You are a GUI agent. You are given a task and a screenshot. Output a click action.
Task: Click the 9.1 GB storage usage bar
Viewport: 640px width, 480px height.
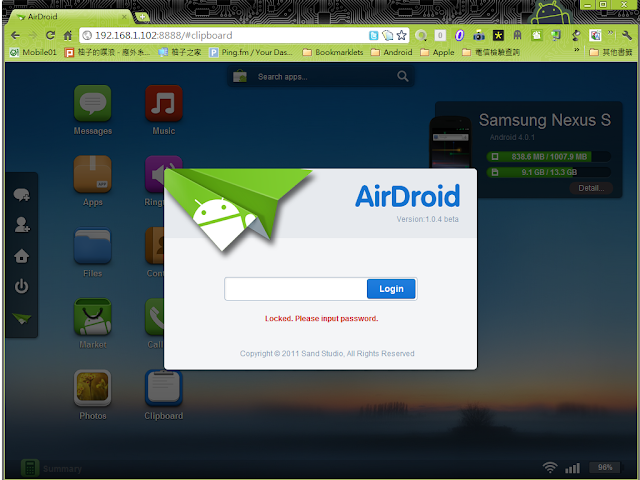click(x=549, y=172)
